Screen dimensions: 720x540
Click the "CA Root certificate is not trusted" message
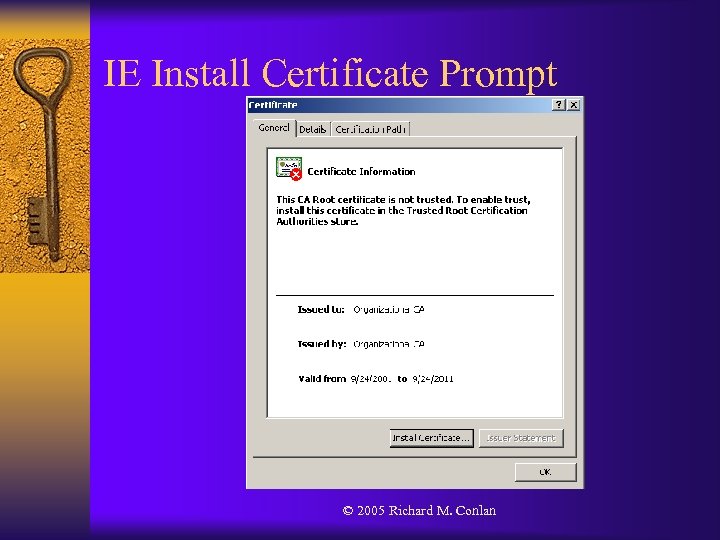(403, 210)
